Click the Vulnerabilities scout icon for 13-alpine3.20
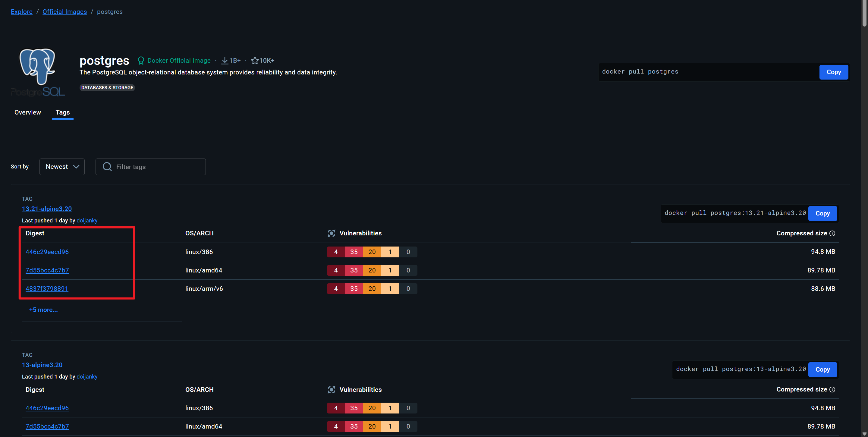Screen dimensions: 868x437 332,389
